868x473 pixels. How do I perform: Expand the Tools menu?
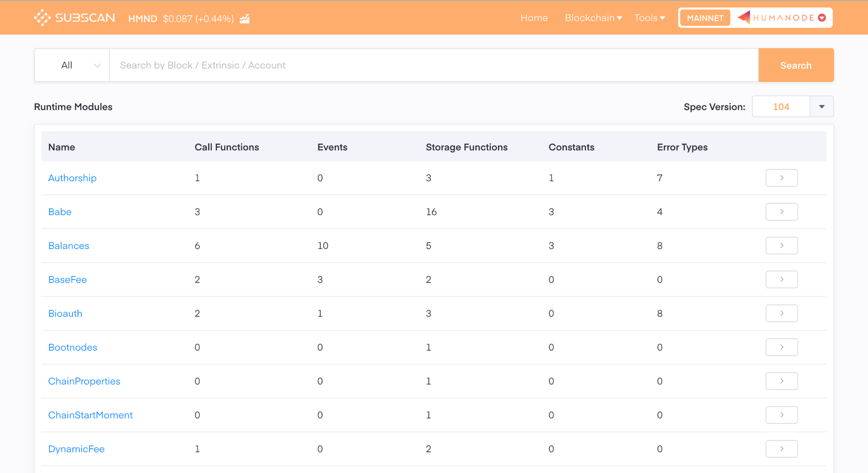649,18
